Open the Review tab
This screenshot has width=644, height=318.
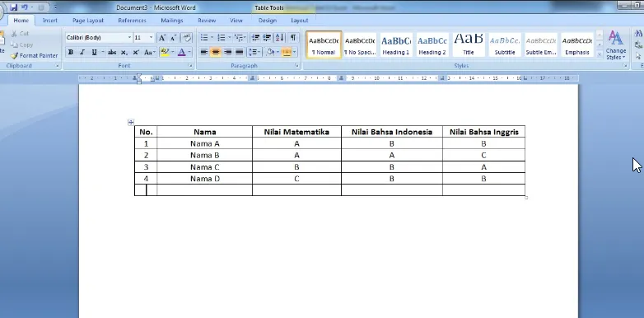click(x=207, y=20)
